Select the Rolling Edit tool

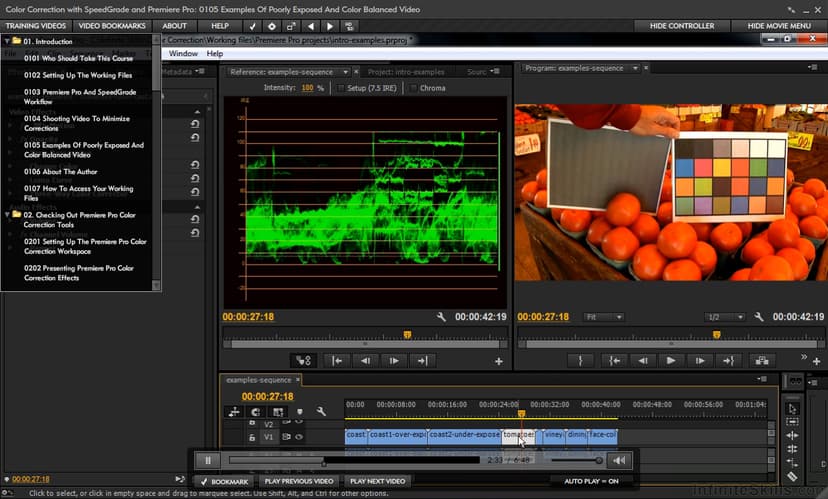pyautogui.click(x=792, y=449)
